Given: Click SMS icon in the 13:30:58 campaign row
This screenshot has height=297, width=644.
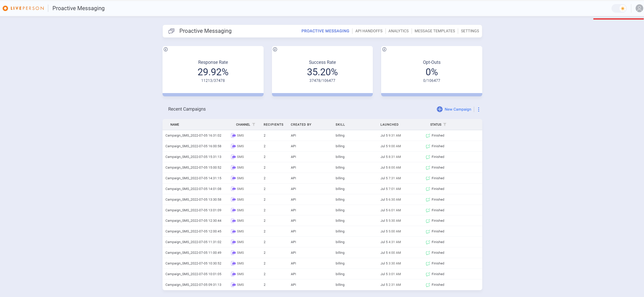Looking at the screenshot, I should point(233,200).
